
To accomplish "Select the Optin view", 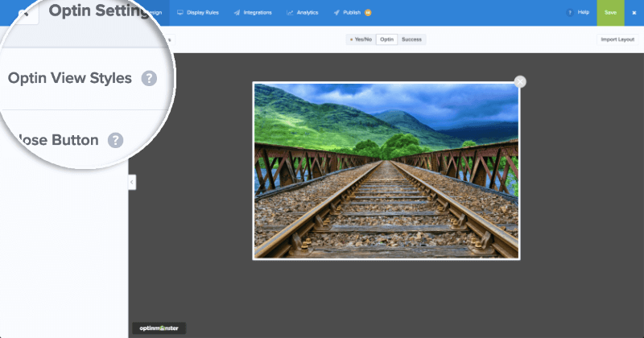I will click(386, 39).
